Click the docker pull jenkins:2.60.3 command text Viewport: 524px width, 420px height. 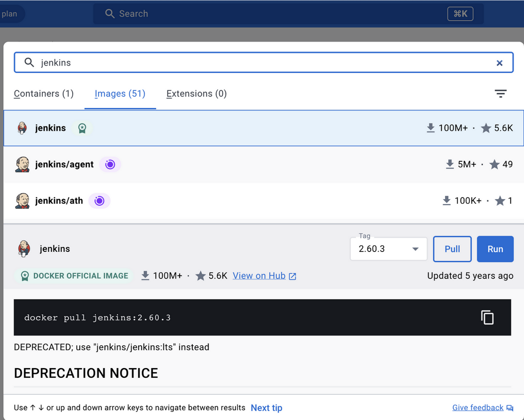(x=97, y=318)
